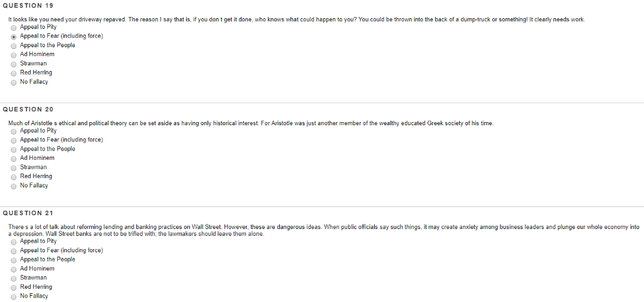
Task: Select Appeal to Pity for Question 20
Action: coord(14,131)
